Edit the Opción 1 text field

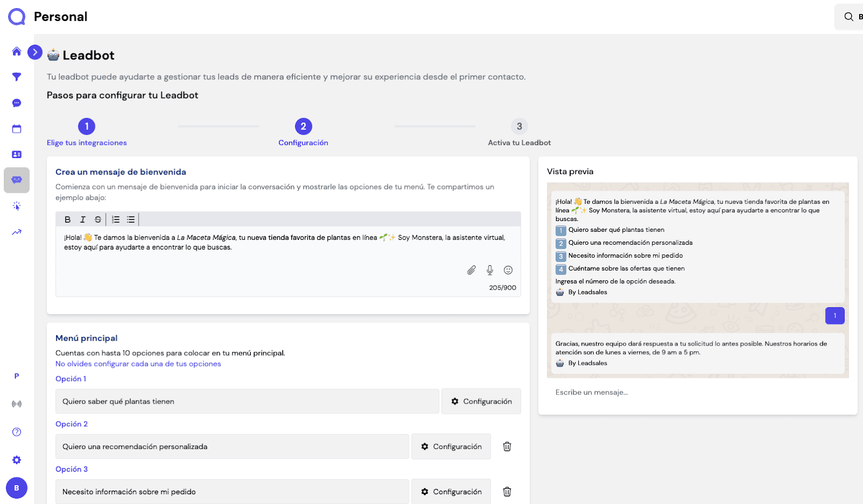tap(247, 402)
